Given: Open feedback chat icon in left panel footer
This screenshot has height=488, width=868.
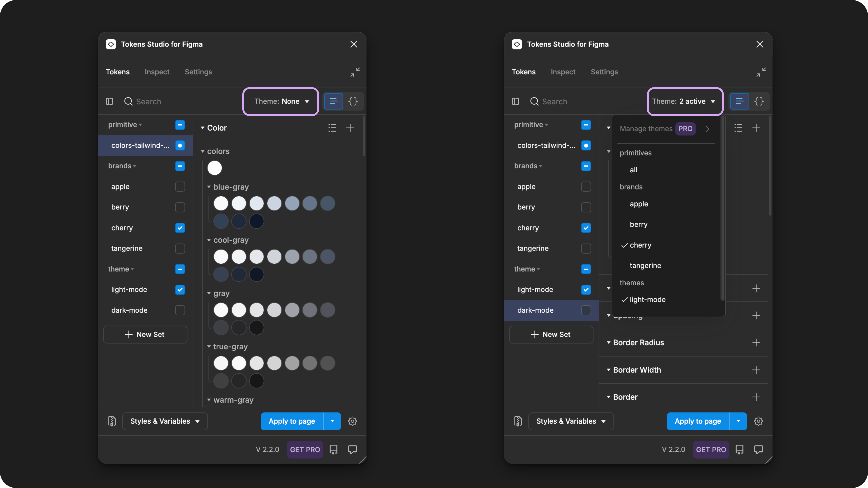Looking at the screenshot, I should pyautogui.click(x=352, y=449).
